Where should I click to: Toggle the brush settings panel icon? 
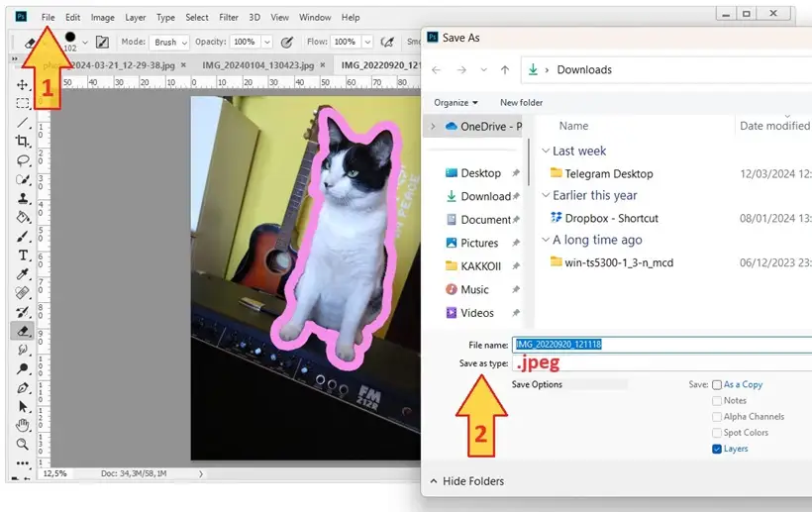pyautogui.click(x=103, y=42)
